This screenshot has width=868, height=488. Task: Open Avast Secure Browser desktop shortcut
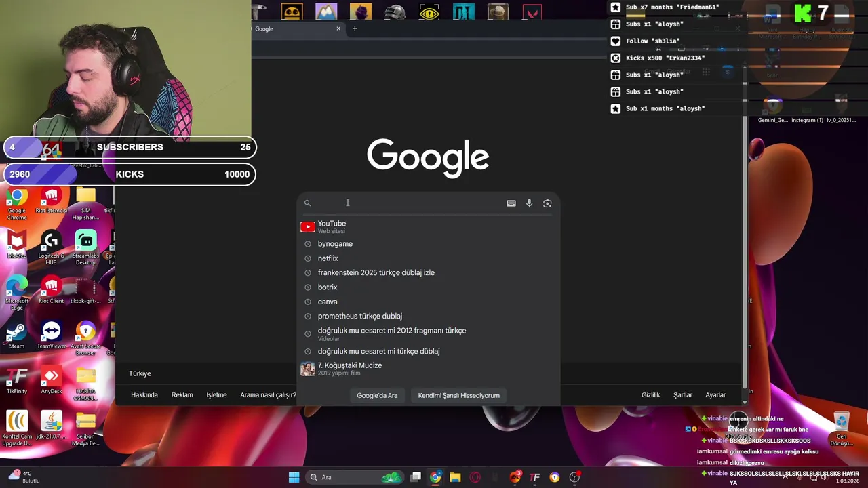[x=85, y=339]
